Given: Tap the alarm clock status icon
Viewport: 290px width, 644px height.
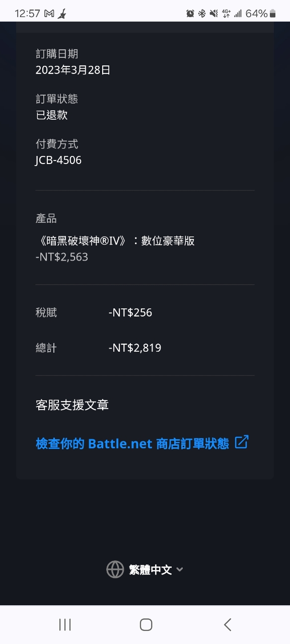Looking at the screenshot, I should pos(190,14).
